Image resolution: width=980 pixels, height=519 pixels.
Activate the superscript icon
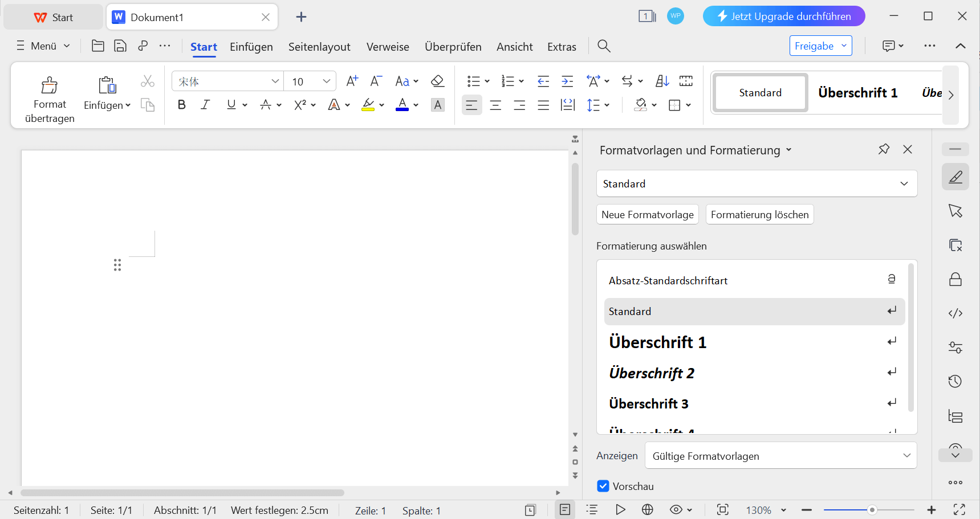pyautogui.click(x=300, y=104)
